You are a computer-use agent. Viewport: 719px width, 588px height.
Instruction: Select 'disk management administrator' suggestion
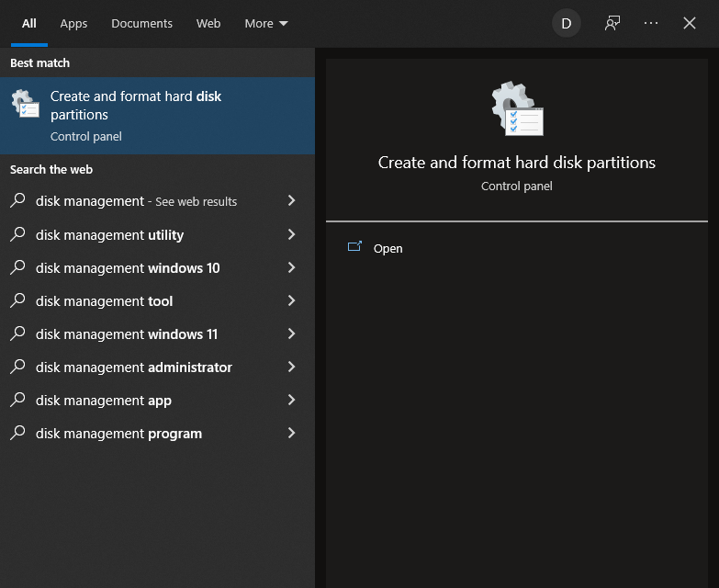coord(157,367)
